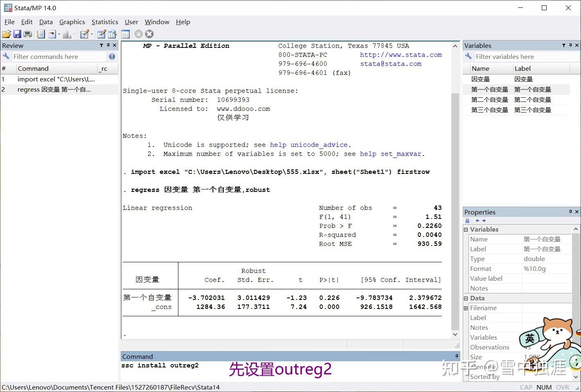Click the Properties lock icon
Screen dimensions: 581x392
click(468, 221)
